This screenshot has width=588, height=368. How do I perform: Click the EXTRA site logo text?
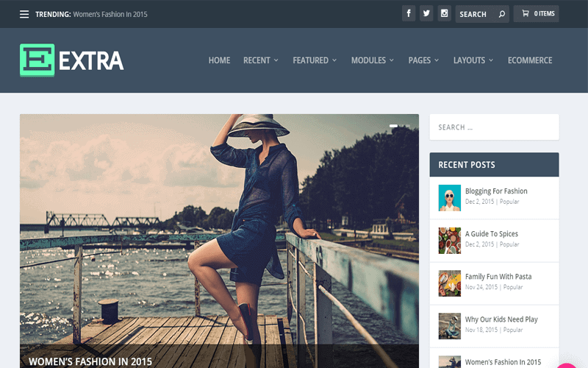[x=91, y=61]
